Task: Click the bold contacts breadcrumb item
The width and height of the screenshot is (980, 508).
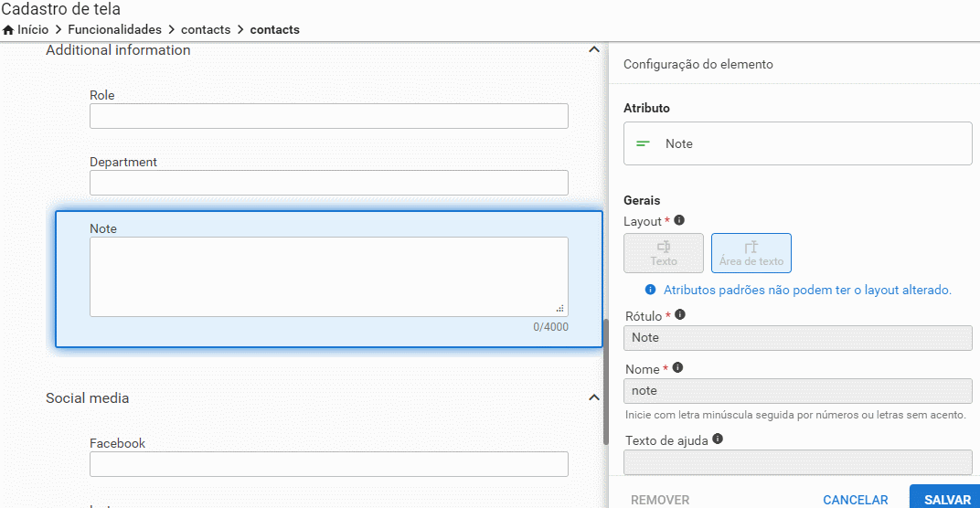Action: tap(274, 29)
